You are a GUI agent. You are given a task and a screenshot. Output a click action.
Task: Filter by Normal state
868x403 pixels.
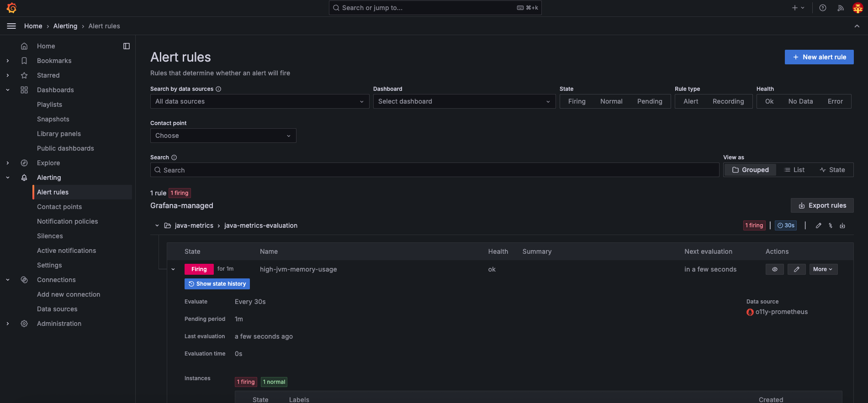click(611, 101)
